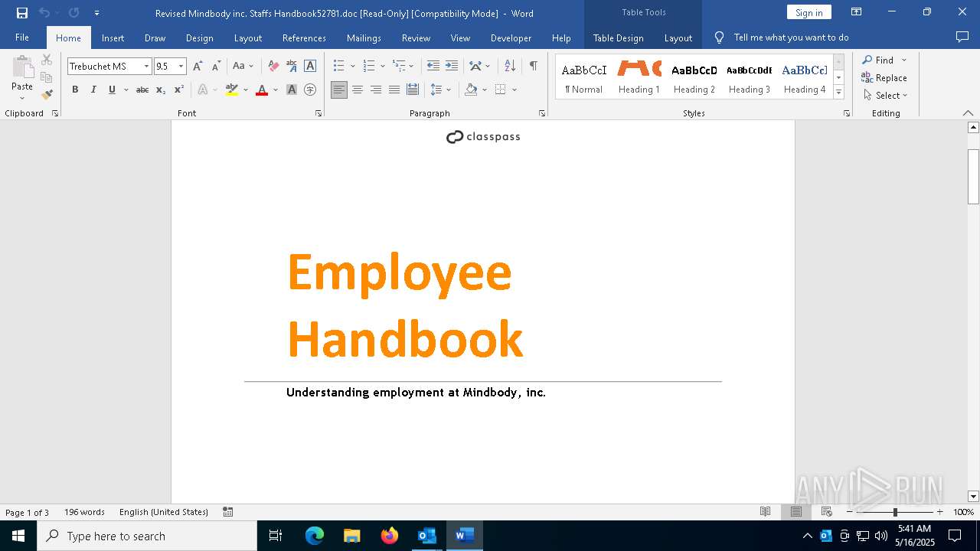980x551 pixels.
Task: Click the Distributed alignment icon
Action: [413, 90]
